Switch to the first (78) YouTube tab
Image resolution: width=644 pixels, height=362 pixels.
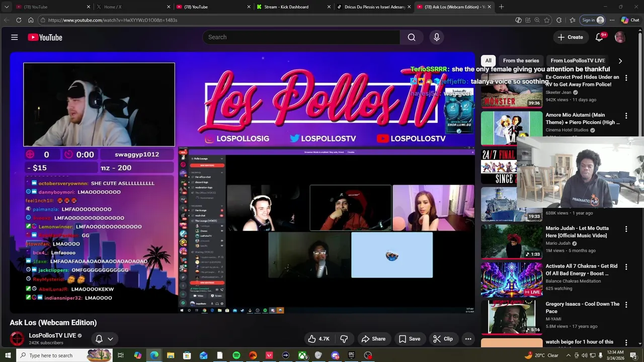point(53,7)
